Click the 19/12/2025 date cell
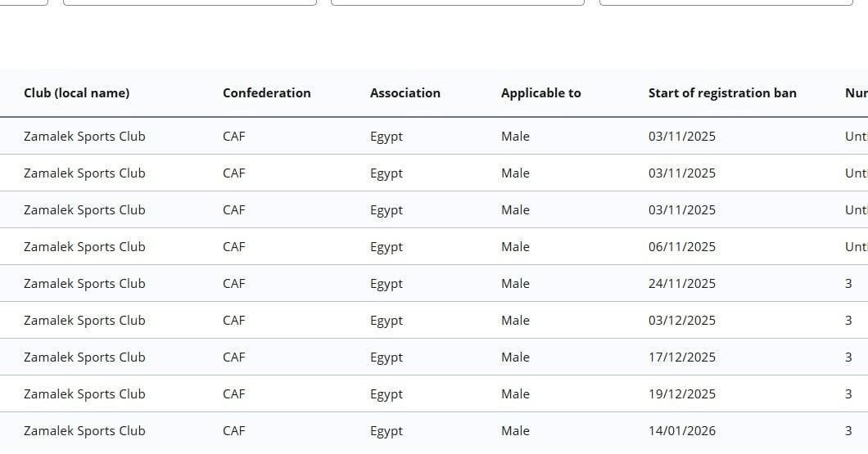The width and height of the screenshot is (868, 454). coord(681,394)
